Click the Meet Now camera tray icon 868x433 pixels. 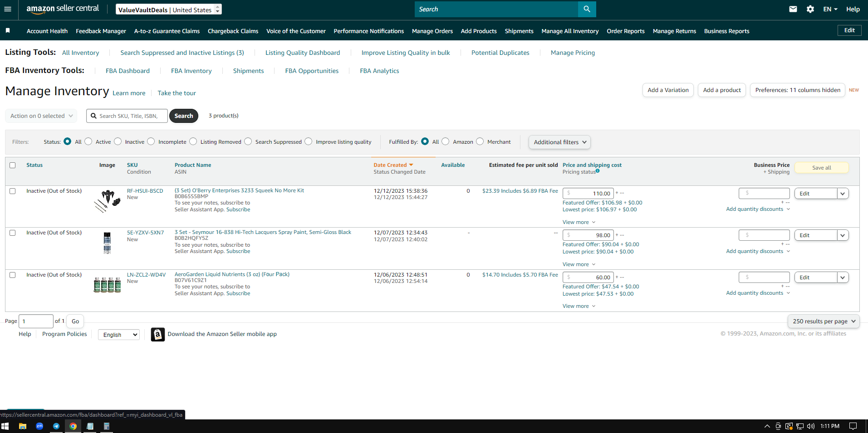[x=778, y=426]
